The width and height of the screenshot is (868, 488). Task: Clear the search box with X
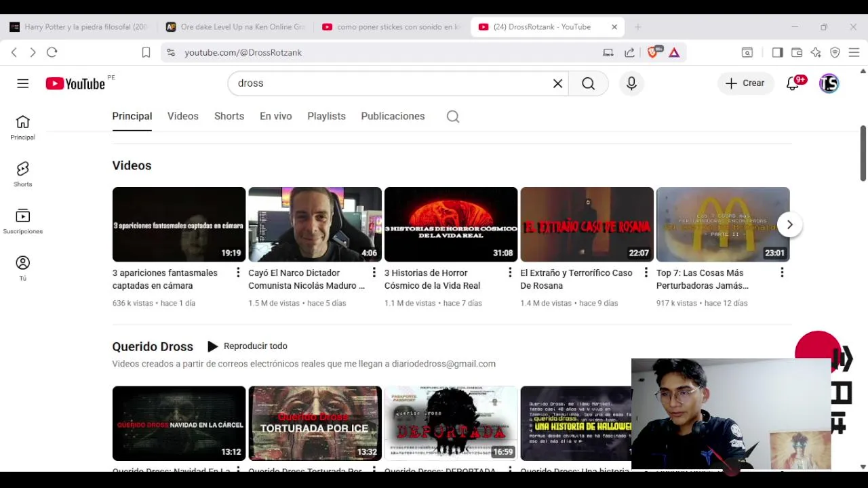(x=557, y=83)
